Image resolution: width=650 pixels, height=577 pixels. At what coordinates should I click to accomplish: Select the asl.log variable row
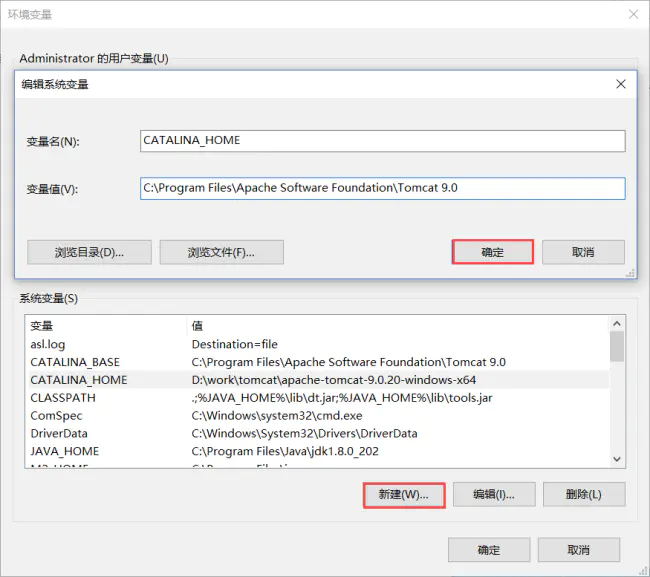317,344
